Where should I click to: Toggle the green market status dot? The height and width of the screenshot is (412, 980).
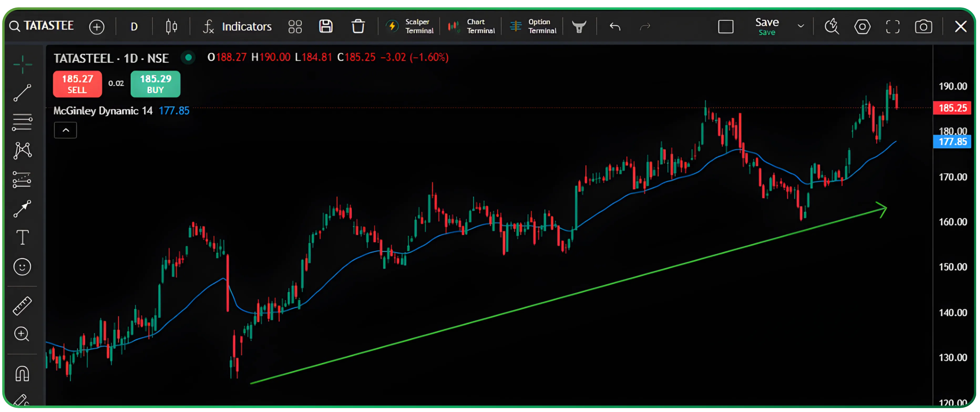click(x=188, y=58)
